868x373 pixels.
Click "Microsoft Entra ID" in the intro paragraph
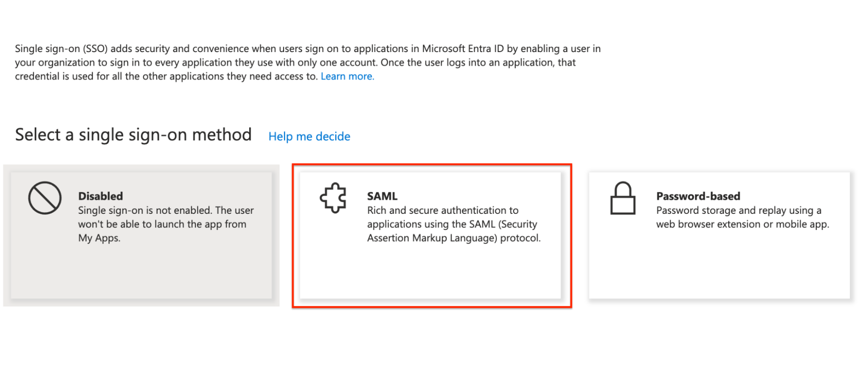click(x=463, y=49)
